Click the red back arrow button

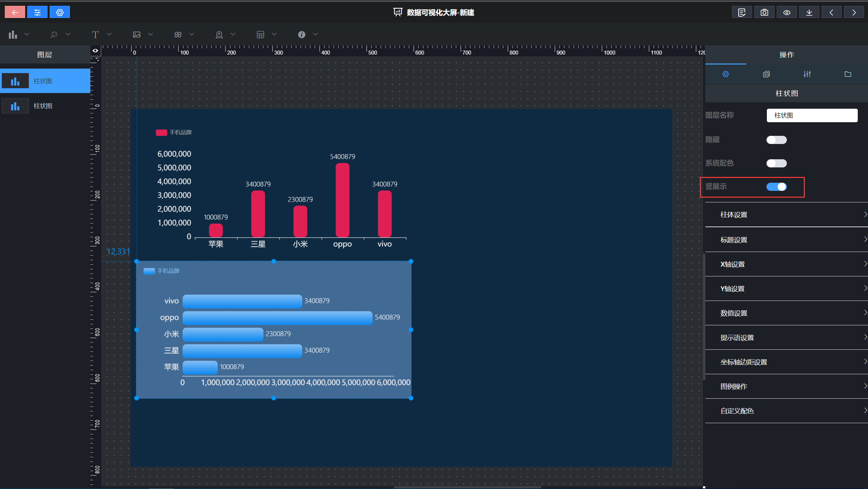pyautogui.click(x=15, y=12)
